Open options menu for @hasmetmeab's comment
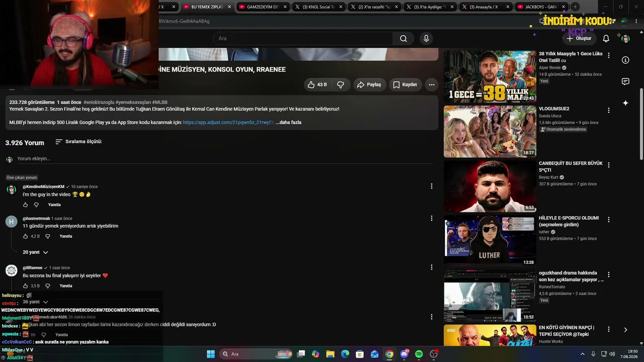644x362 pixels. (x=431, y=218)
